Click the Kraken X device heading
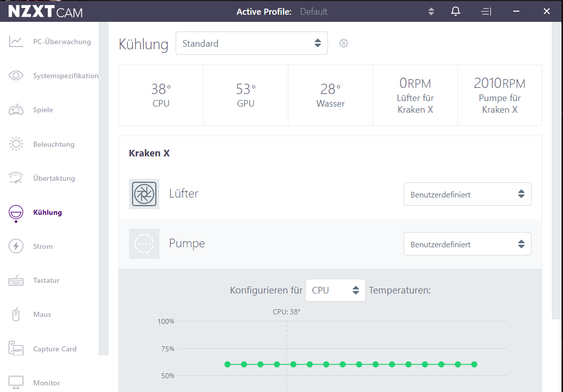Image resolution: width=563 pixels, height=392 pixels. tap(149, 153)
